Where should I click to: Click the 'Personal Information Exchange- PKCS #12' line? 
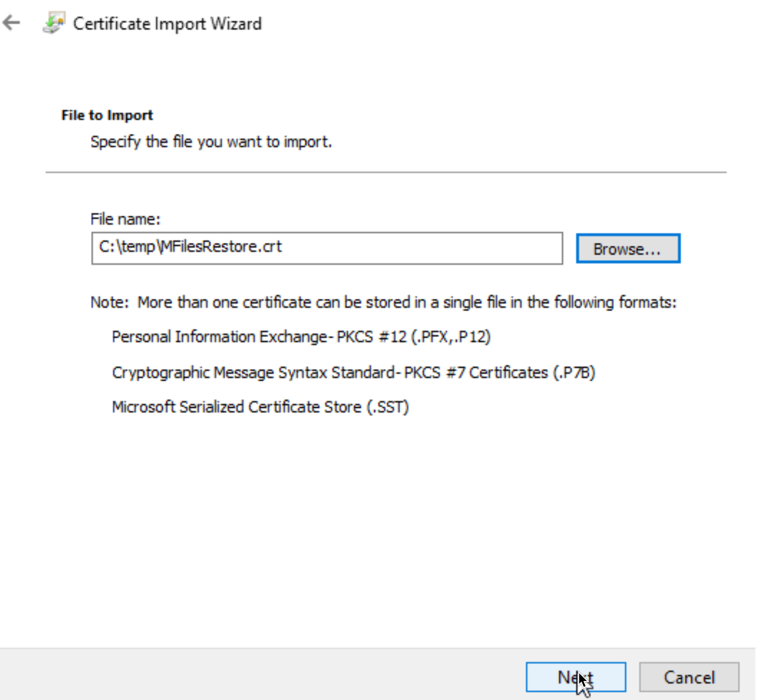pos(301,337)
